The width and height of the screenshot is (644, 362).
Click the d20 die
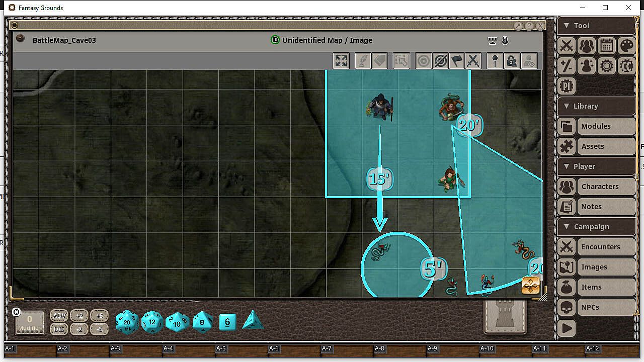pyautogui.click(x=127, y=322)
